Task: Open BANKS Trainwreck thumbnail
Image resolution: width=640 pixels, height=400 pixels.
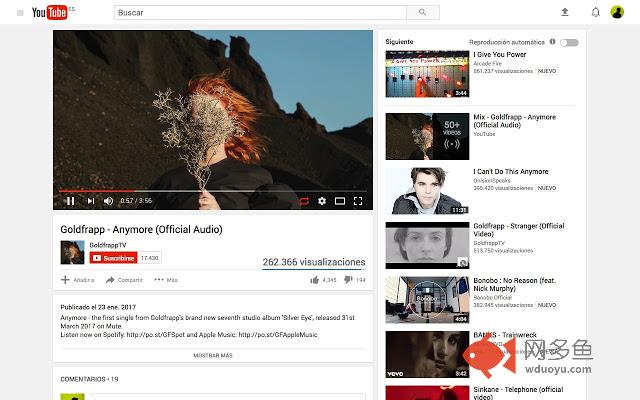Action: click(427, 354)
